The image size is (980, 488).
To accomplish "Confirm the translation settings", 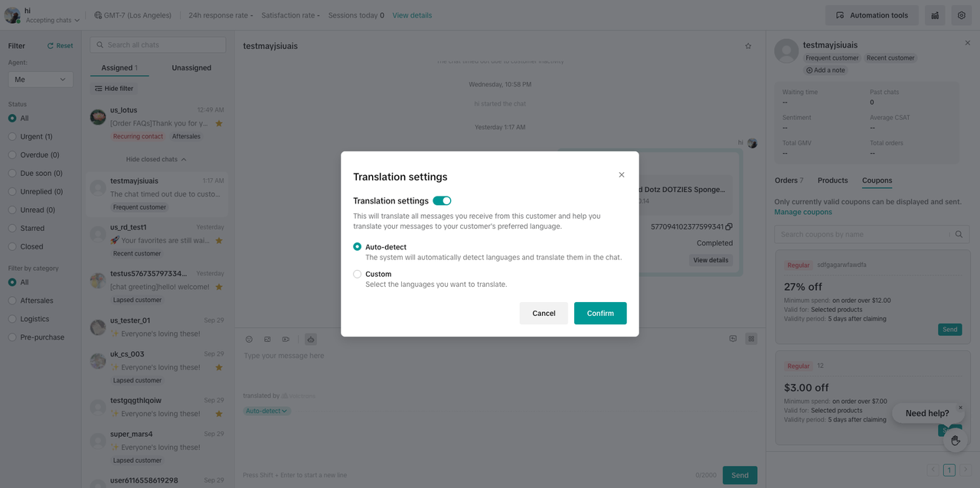I will (x=600, y=313).
